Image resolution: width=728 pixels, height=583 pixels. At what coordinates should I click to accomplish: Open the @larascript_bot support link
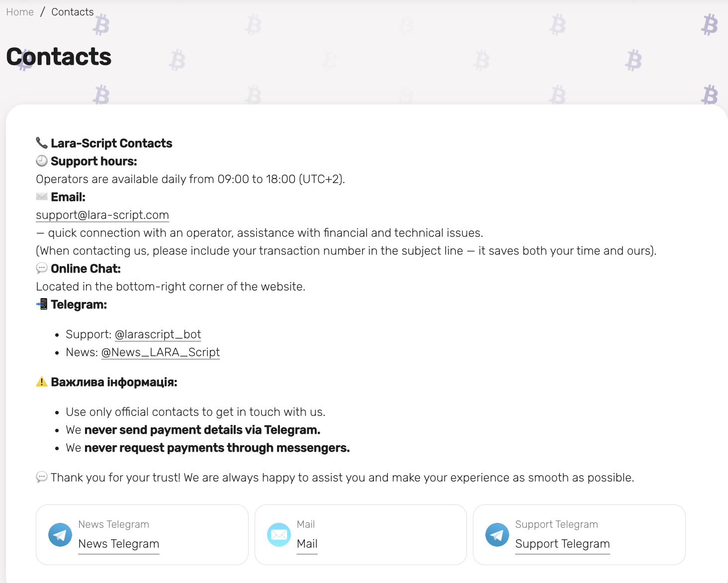point(158,334)
